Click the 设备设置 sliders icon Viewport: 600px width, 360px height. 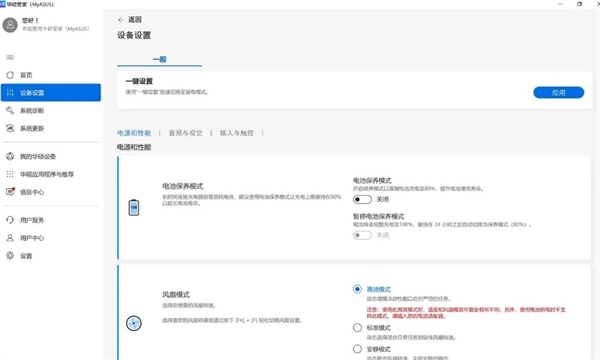10,93
